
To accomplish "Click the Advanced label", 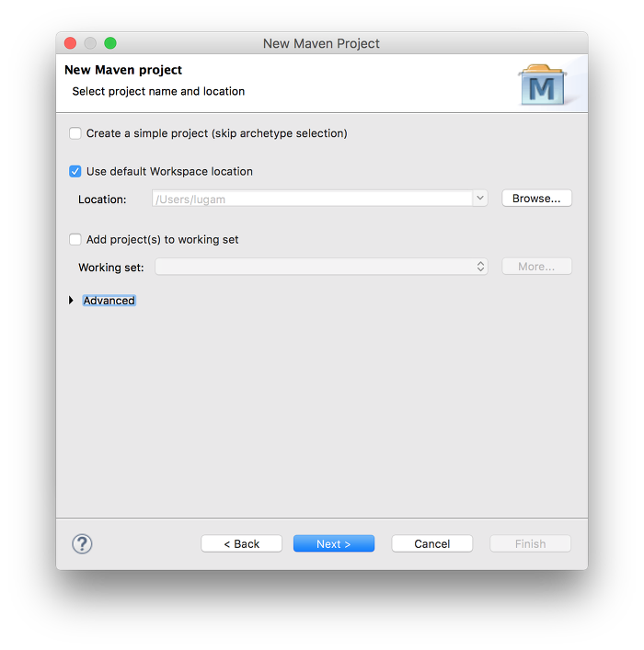I will pyautogui.click(x=109, y=300).
